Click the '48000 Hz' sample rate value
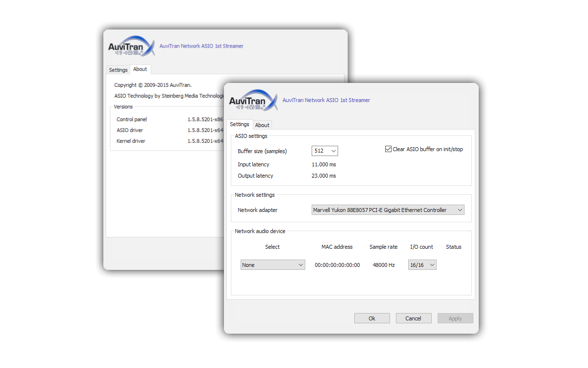588x368 pixels. [x=384, y=265]
